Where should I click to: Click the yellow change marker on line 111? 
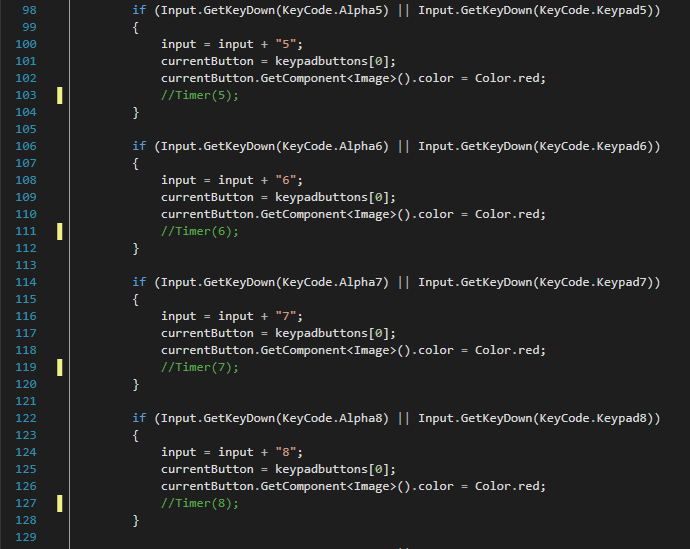[x=59, y=231]
